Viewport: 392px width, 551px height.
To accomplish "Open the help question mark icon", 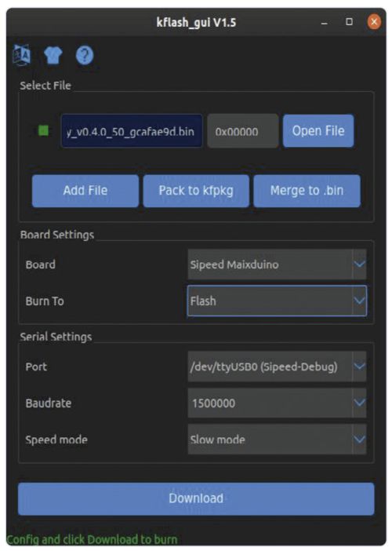I will point(85,55).
